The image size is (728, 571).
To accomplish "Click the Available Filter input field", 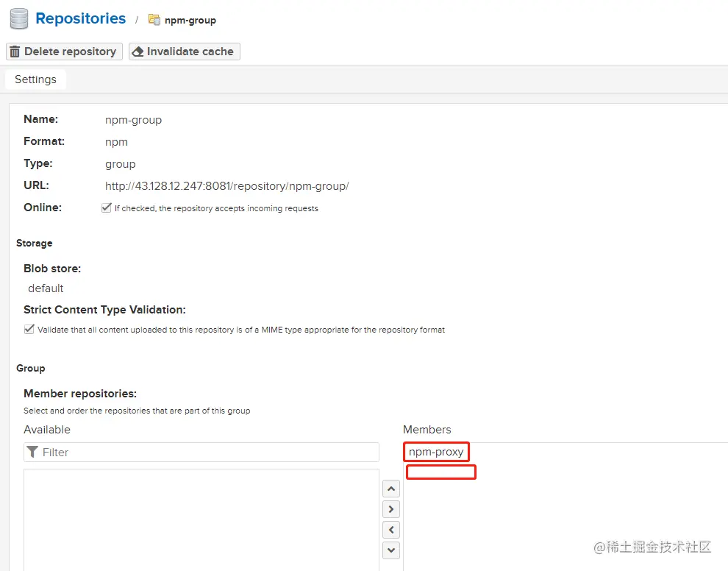I will click(201, 452).
